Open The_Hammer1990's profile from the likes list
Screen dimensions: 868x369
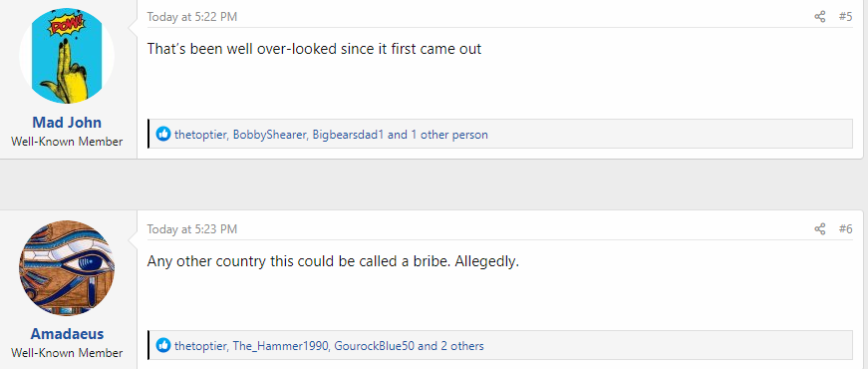point(281,346)
